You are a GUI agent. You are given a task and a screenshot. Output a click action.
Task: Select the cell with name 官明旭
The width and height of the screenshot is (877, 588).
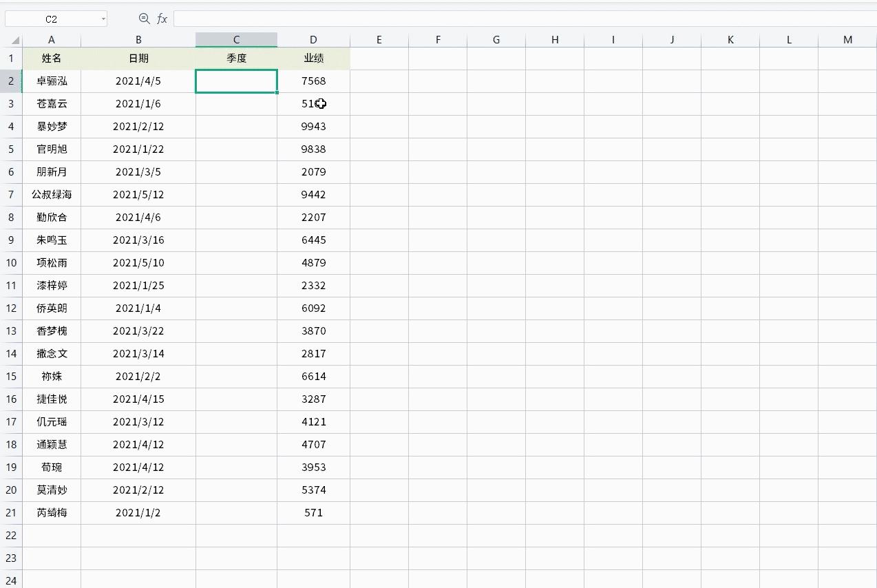[52, 149]
